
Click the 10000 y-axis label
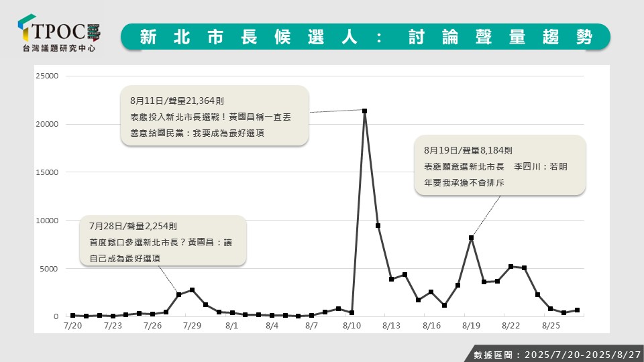47,221
